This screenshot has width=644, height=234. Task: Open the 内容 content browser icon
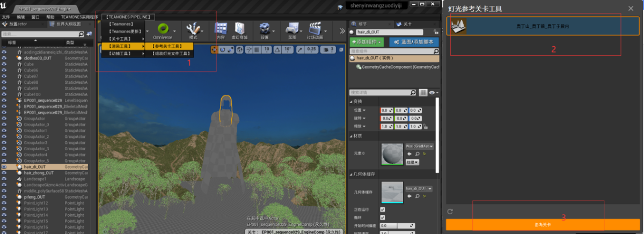pos(221,29)
